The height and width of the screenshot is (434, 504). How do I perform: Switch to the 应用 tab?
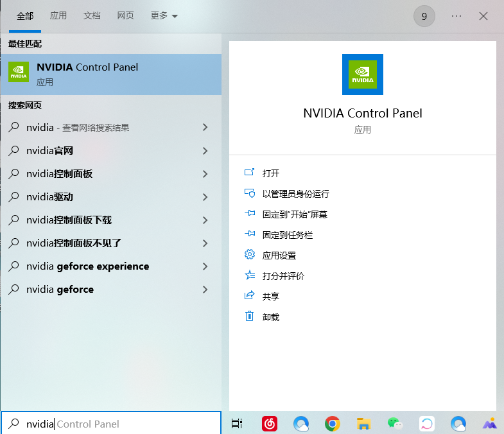(x=58, y=16)
